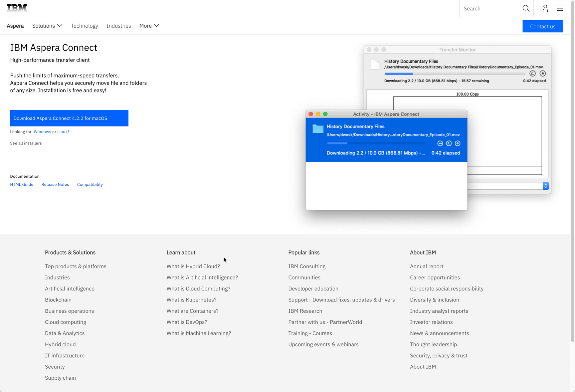Click the file icon in Transfer Monitor

tap(375, 64)
